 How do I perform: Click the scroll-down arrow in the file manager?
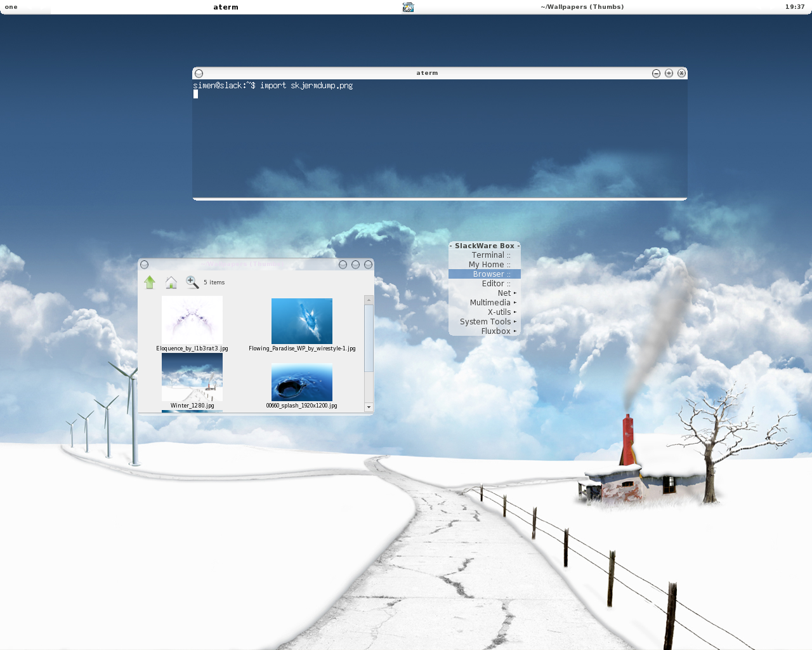[369, 407]
